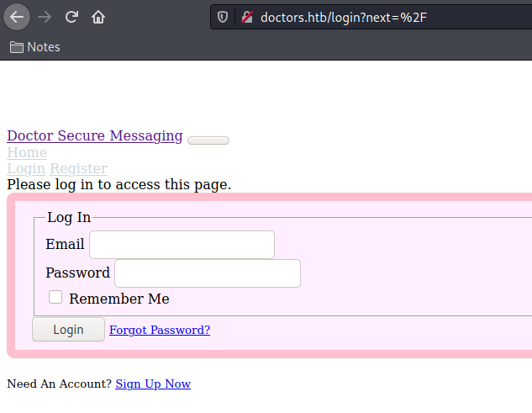The image size is (532, 413).
Task: Open the browser home page icon
Action: [x=98, y=17]
